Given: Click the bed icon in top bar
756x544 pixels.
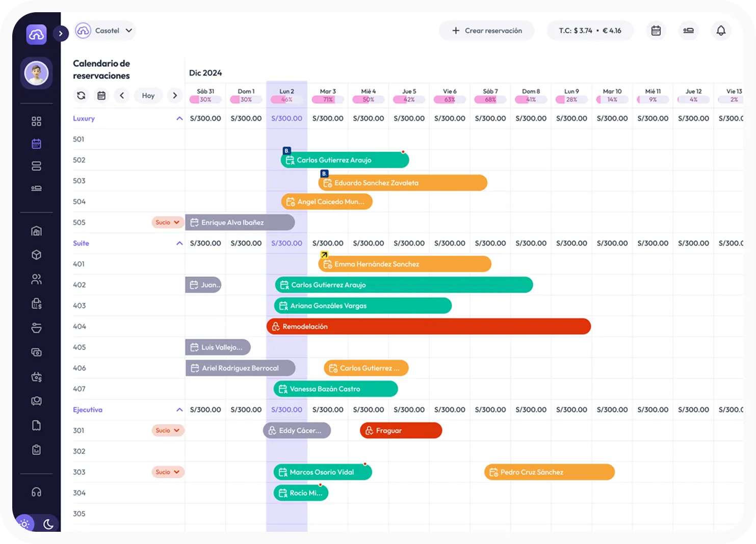Looking at the screenshot, I should point(688,31).
